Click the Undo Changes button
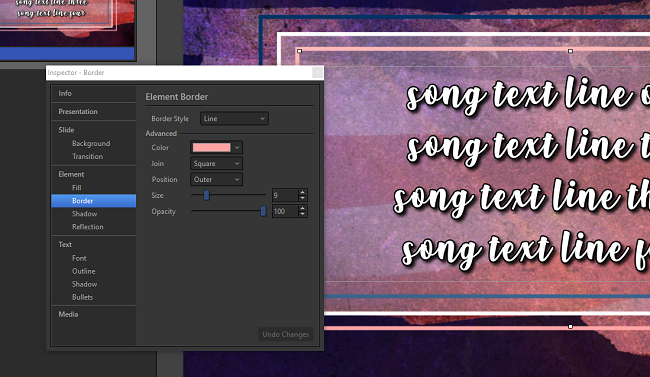This screenshot has height=377, width=650. [x=286, y=334]
